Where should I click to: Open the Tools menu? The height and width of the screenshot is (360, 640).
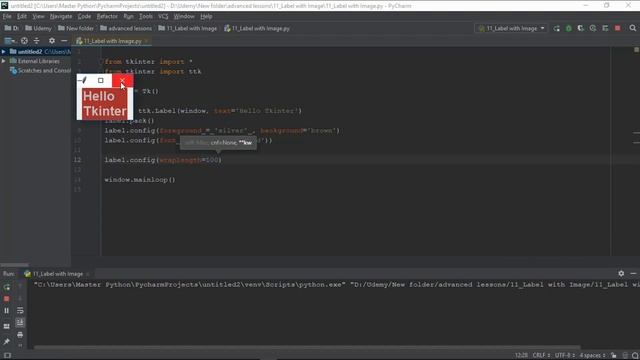(146, 16)
